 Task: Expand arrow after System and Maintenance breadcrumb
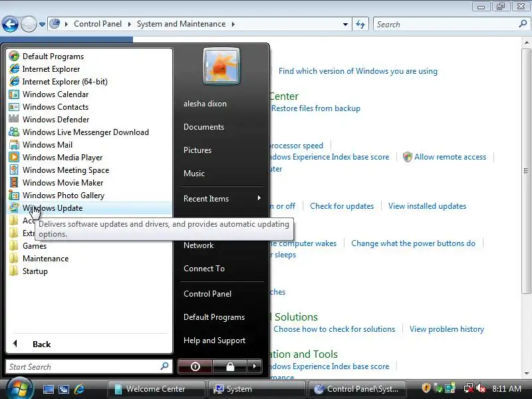[x=233, y=24]
